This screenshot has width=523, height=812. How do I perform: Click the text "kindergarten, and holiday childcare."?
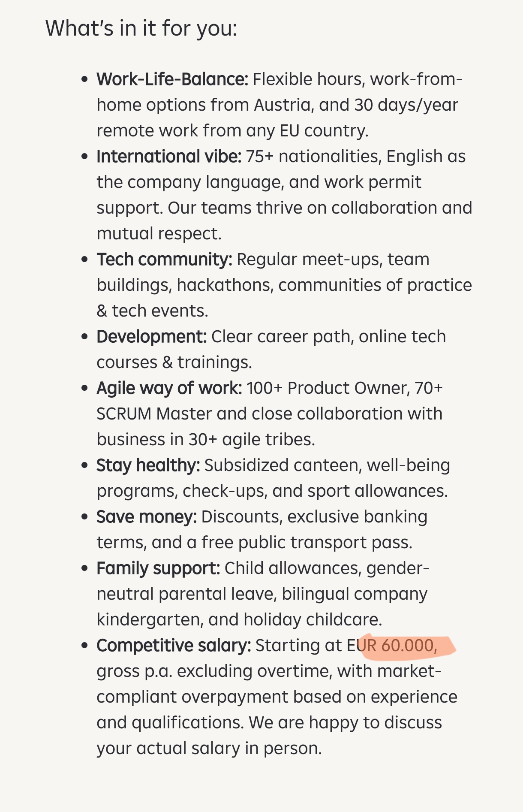pyautogui.click(x=239, y=620)
